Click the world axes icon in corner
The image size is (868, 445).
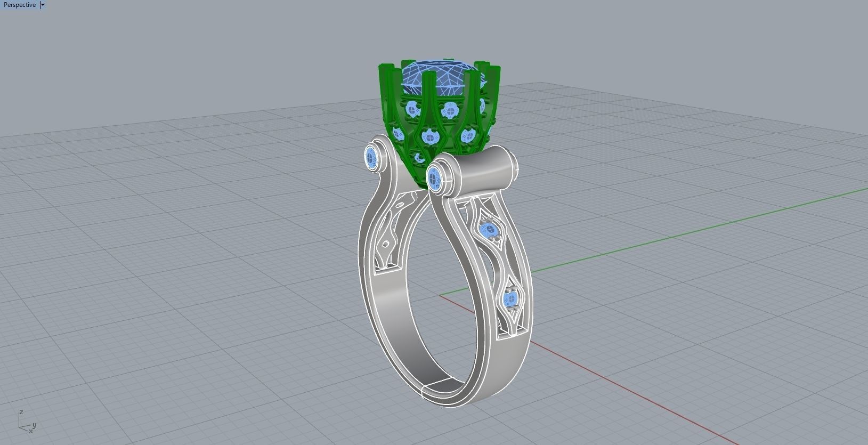pos(27,422)
